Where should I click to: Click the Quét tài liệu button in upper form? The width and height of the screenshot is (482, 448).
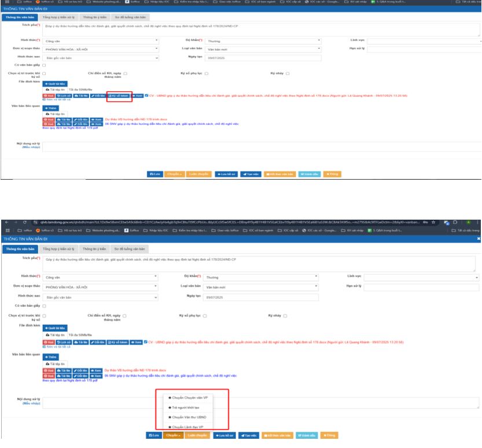click(x=55, y=84)
